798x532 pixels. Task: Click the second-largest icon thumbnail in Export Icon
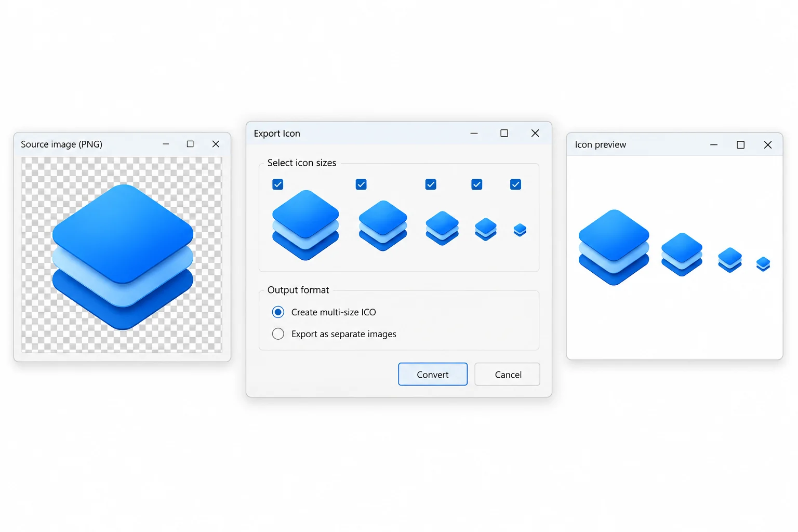pos(383,226)
